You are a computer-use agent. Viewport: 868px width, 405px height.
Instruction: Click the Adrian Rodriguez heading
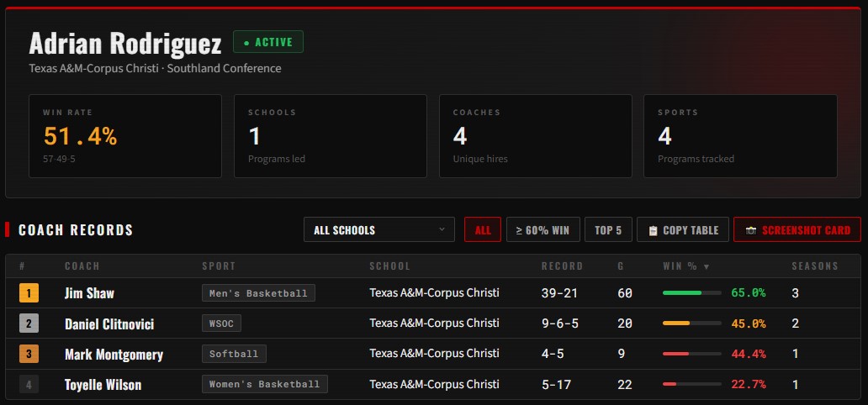point(125,43)
